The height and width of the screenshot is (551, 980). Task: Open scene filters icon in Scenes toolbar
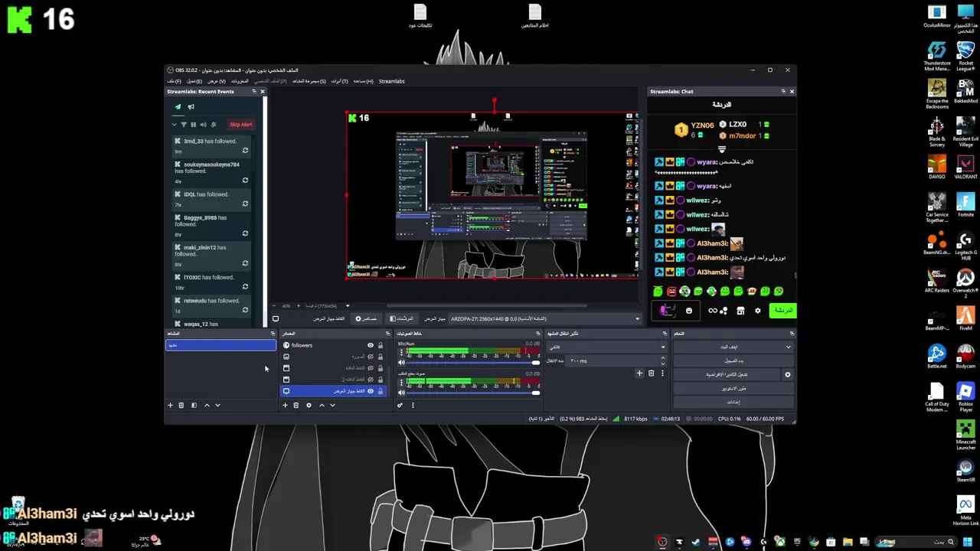[x=194, y=405]
